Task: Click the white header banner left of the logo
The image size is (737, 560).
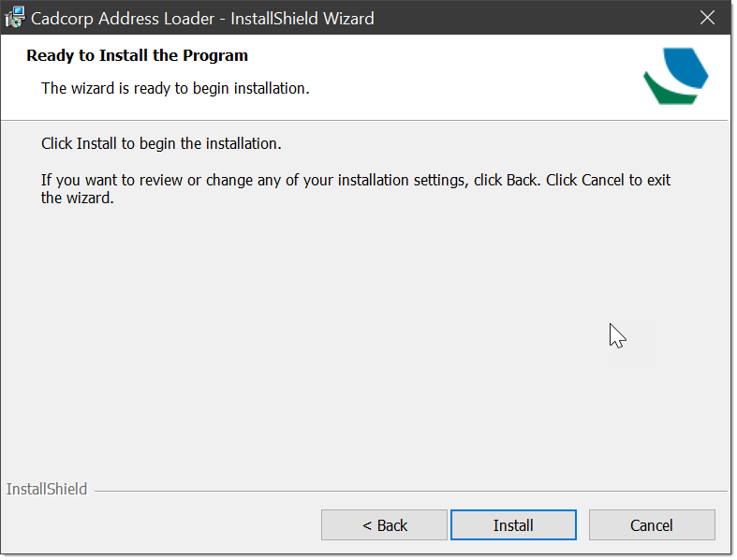Action: 329,77
